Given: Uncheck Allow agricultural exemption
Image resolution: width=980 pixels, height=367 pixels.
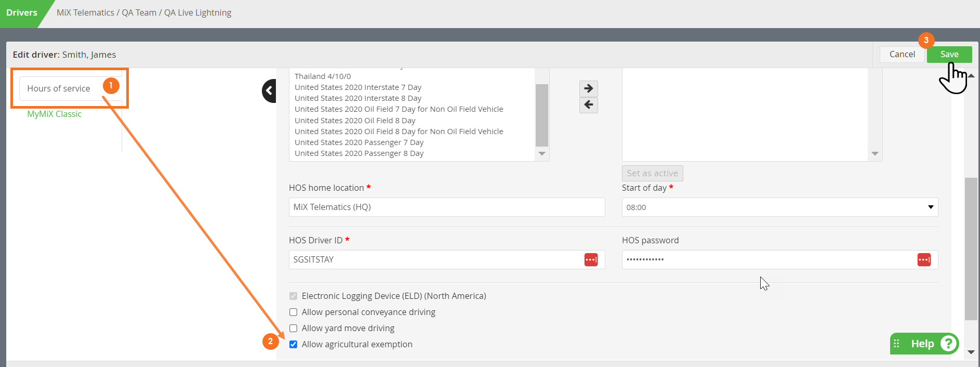Looking at the screenshot, I should [294, 344].
